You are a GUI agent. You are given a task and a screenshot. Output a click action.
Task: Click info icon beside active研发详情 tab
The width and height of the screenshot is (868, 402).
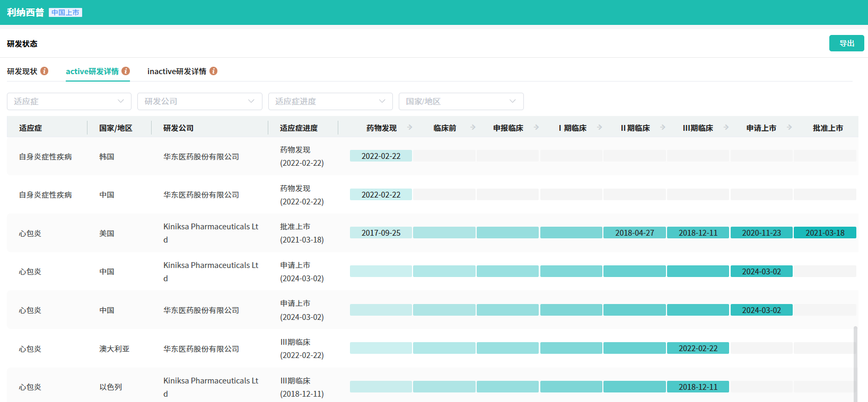pyautogui.click(x=126, y=71)
